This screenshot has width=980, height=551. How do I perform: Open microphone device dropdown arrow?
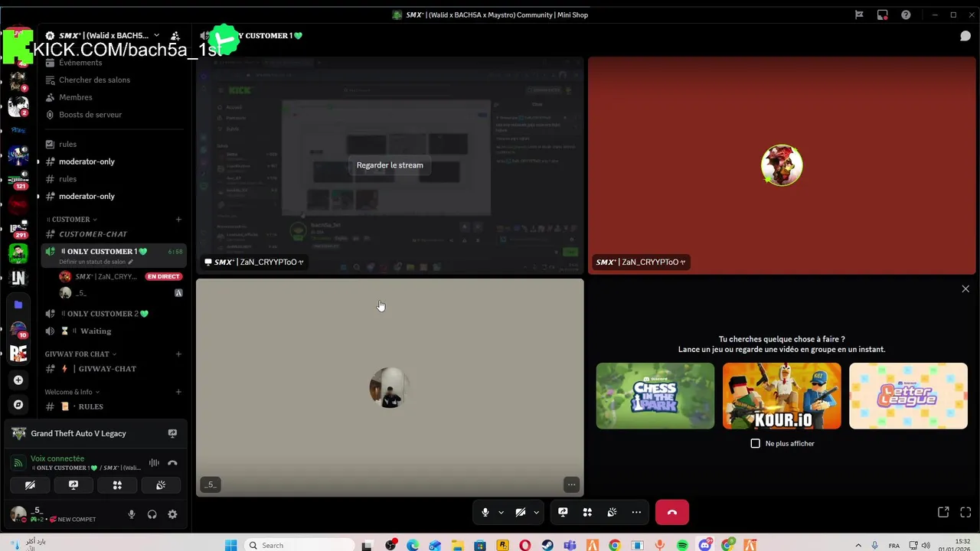click(x=501, y=513)
